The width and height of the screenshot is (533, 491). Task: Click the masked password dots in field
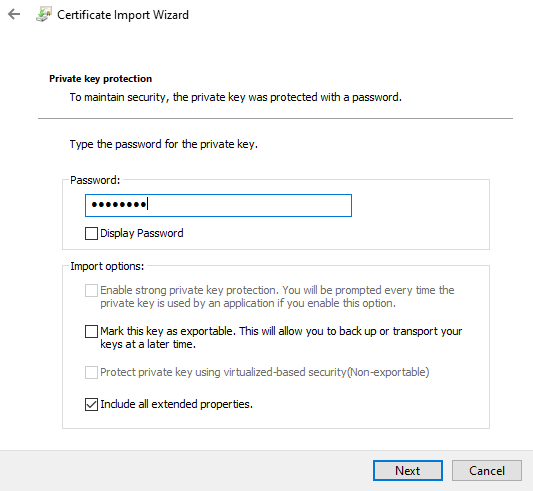(x=119, y=205)
